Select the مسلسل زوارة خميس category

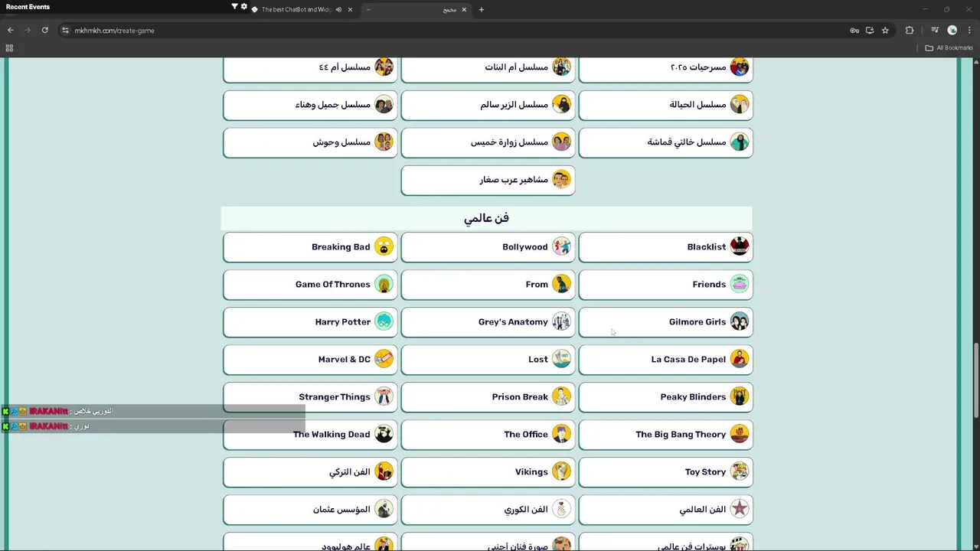488,142
